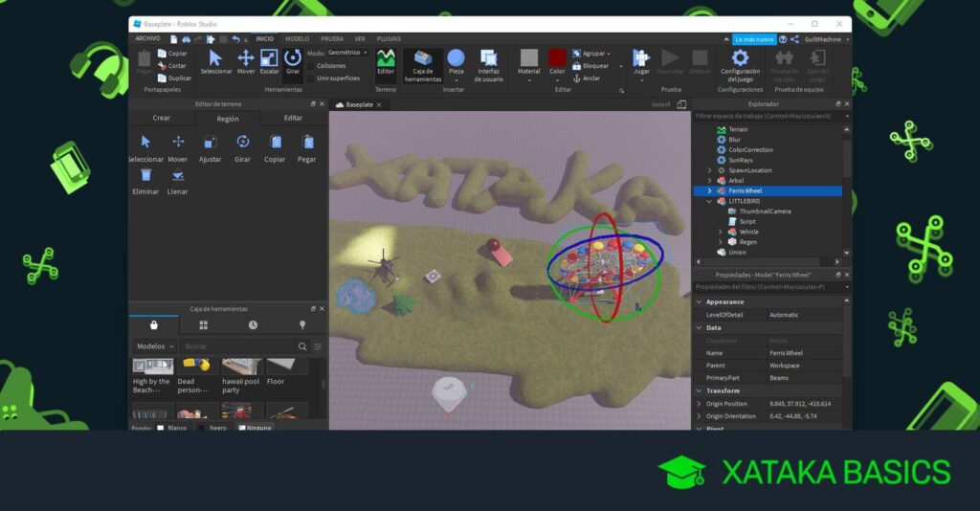Viewport: 980px width, 511px height.
Task: Choose the Girar rotate tool in ribbon
Action: click(x=293, y=61)
